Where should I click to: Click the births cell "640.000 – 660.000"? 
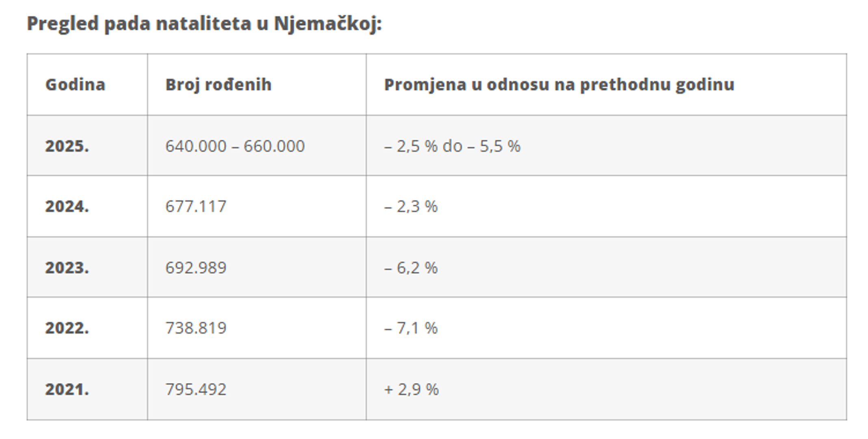coord(235,146)
